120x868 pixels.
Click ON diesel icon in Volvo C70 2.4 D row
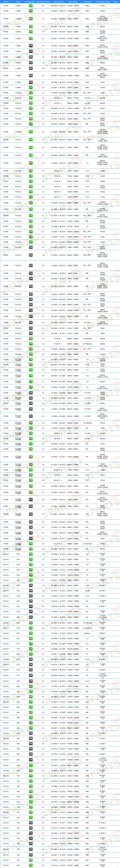point(31,681)
